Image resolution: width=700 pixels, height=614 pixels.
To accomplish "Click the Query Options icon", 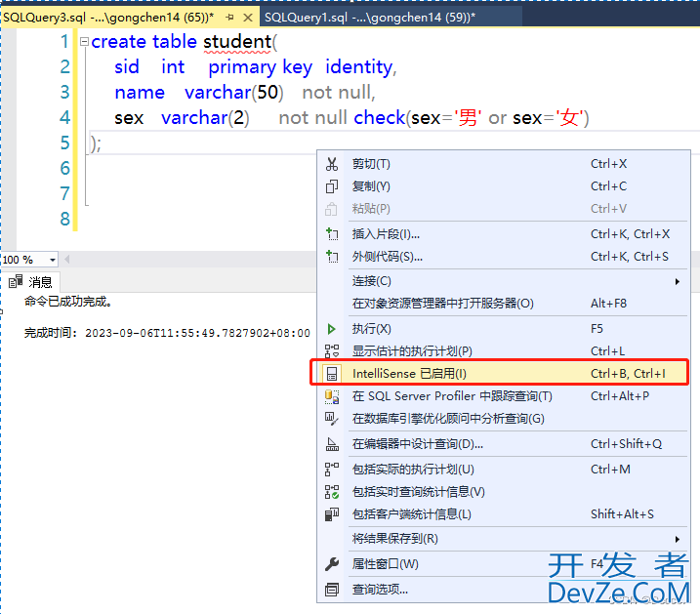I will click(x=332, y=590).
